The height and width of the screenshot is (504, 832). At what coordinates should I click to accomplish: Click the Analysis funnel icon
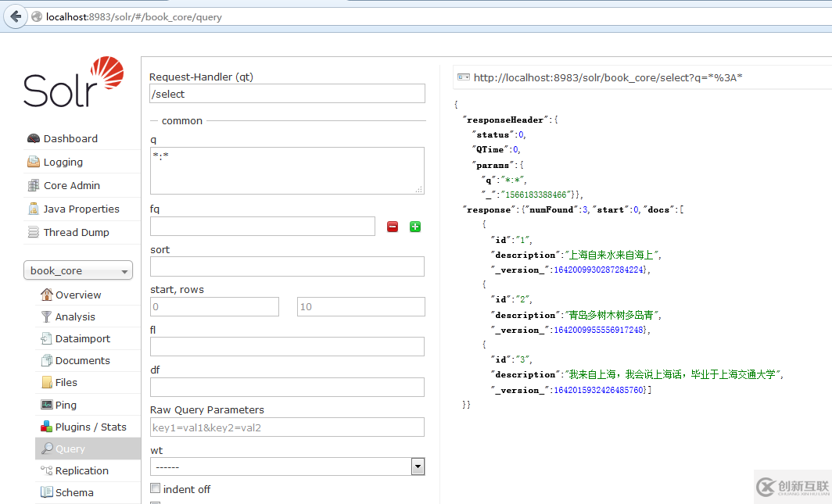tap(47, 316)
